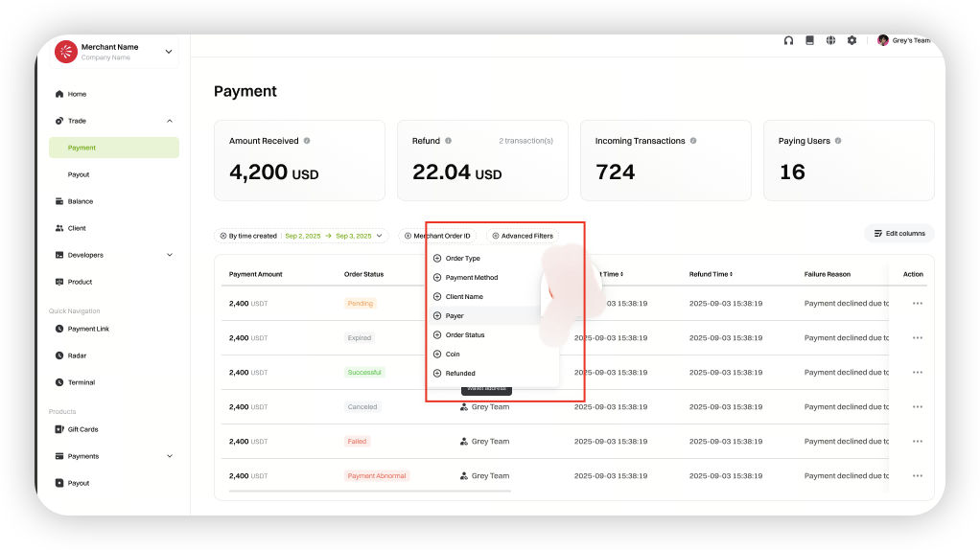The height and width of the screenshot is (550, 980).
Task: Click the Advanced Filters button
Action: click(522, 236)
